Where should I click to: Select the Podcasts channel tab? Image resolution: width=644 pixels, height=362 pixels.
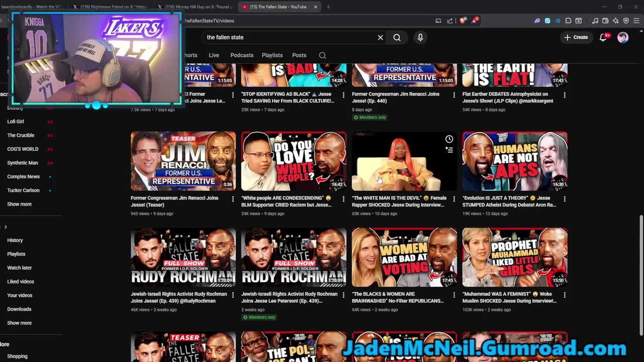[x=242, y=55]
